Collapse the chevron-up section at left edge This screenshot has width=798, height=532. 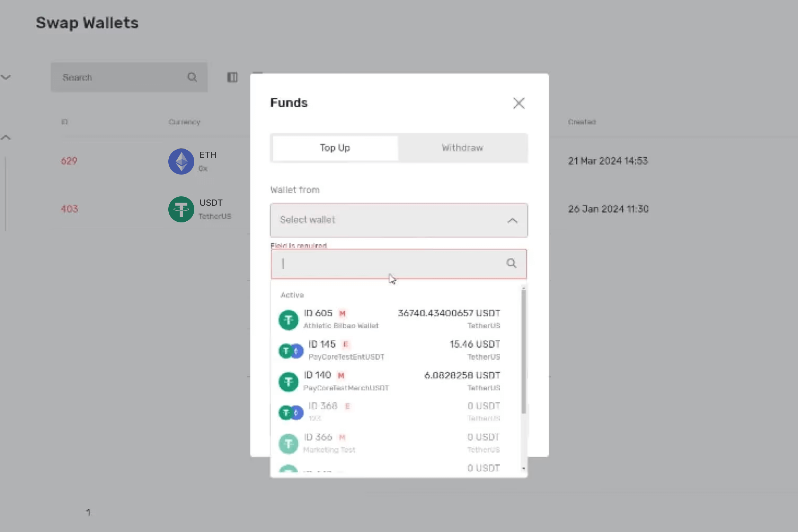[x=6, y=138]
